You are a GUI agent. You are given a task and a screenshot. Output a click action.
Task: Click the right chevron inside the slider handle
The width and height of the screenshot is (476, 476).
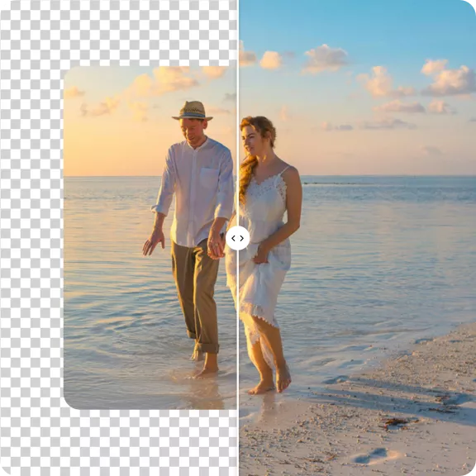(x=242, y=238)
